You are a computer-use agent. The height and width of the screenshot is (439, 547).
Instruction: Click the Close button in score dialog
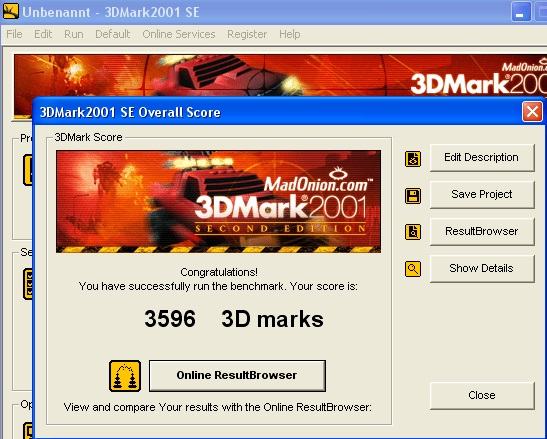[482, 395]
